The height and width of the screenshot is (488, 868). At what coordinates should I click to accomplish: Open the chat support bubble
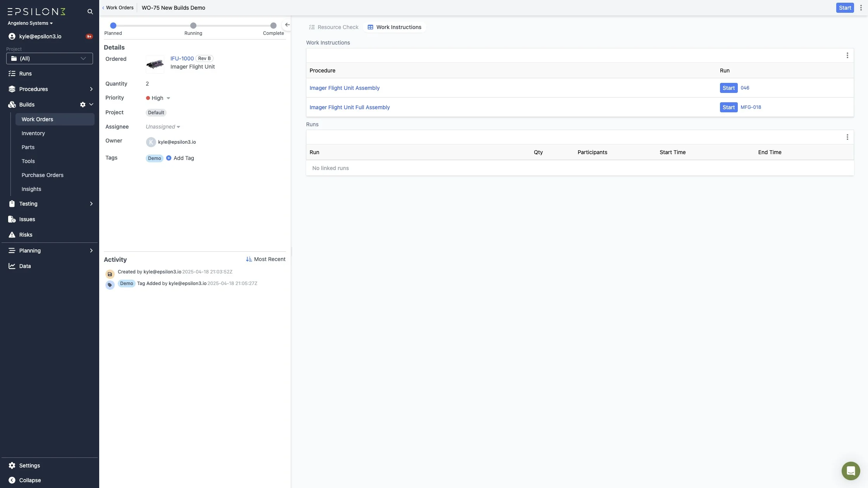pos(851,471)
